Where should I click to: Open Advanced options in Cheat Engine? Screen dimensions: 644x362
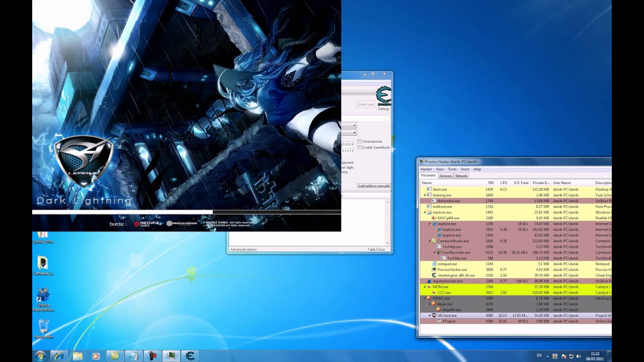(244, 250)
